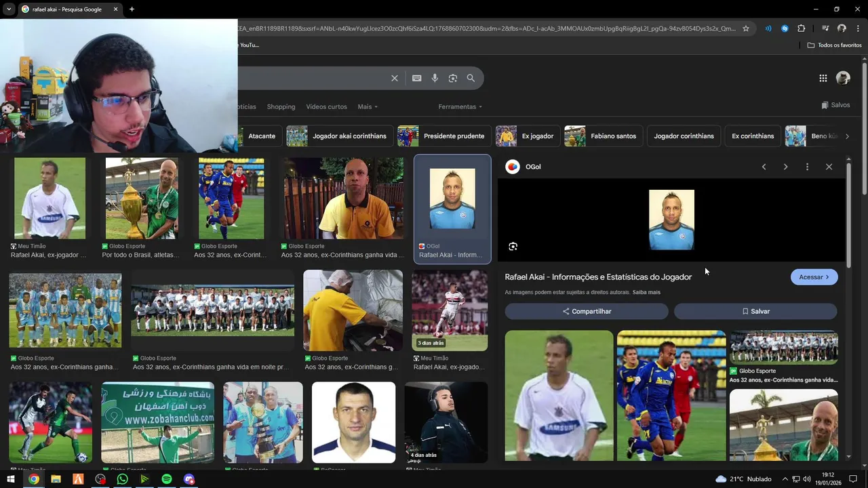Open the man in yellow shirt thumbnail
Screen dimensions: 868x488
343,198
